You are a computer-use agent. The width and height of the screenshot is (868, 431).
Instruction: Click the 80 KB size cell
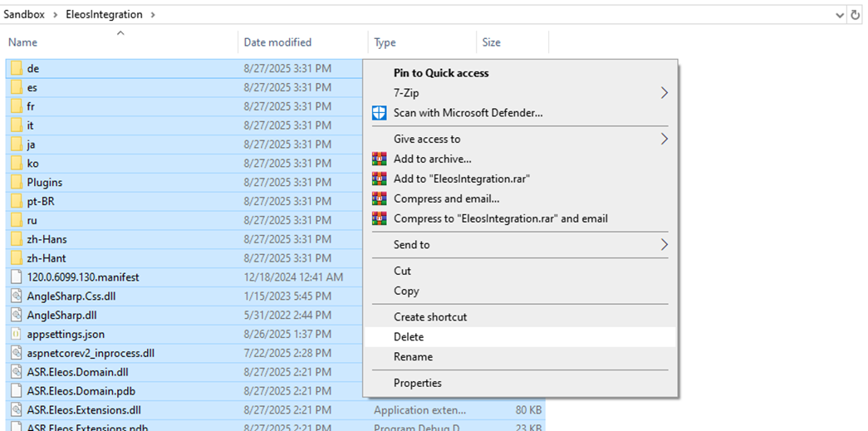527,410
